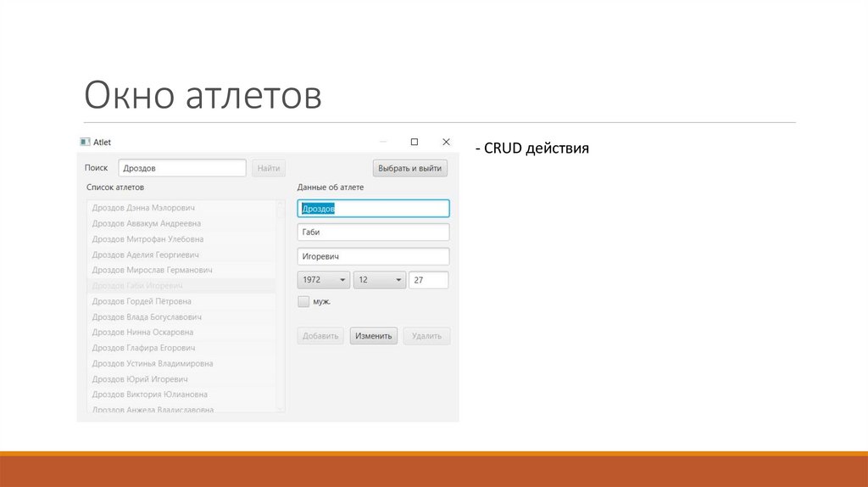Select Дроздов Аделия Георгиевич in list
Viewport: 868px width, 487px height.
[181, 255]
